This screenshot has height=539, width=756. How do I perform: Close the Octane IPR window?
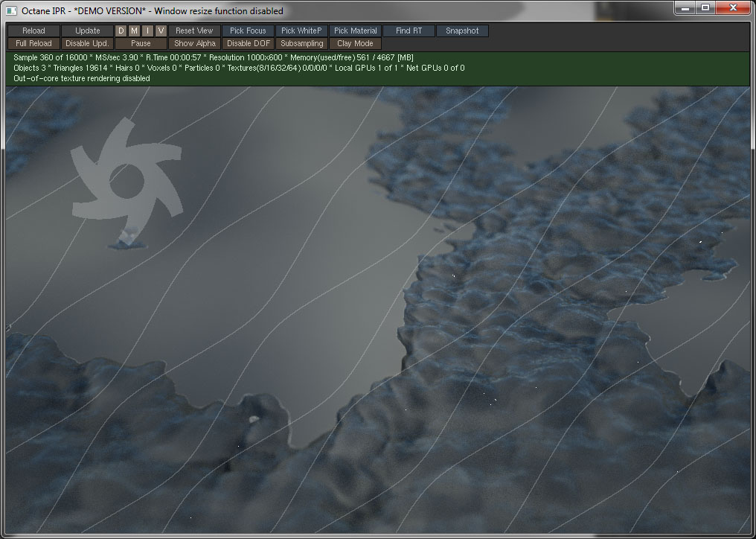click(x=732, y=7)
